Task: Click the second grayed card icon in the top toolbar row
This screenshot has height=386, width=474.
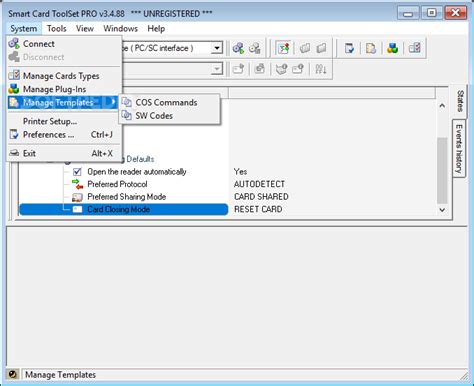Action: pyautogui.click(x=321, y=48)
